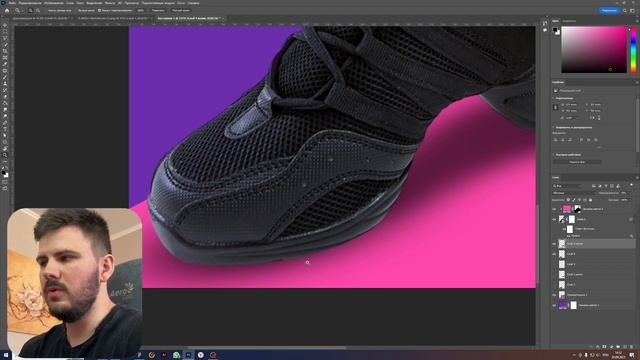Click the more options ellipsis under Align
This screenshot has width=640, height=360.
click(x=599, y=147)
